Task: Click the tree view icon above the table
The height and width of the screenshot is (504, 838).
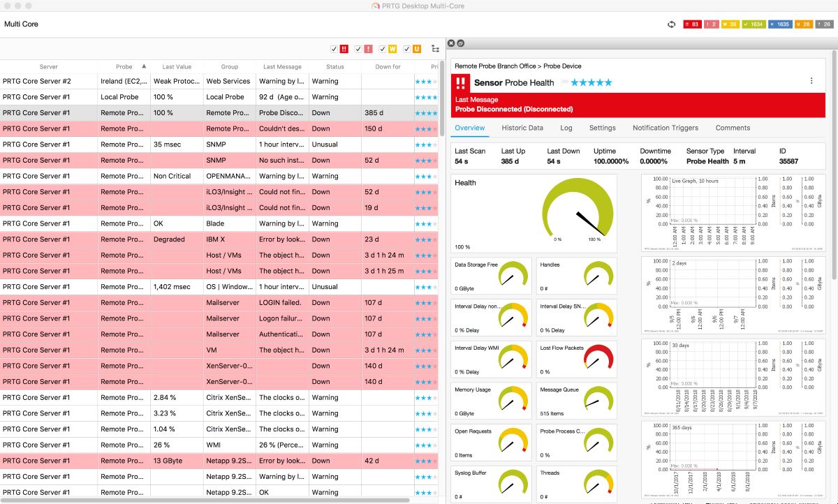Action: click(435, 49)
